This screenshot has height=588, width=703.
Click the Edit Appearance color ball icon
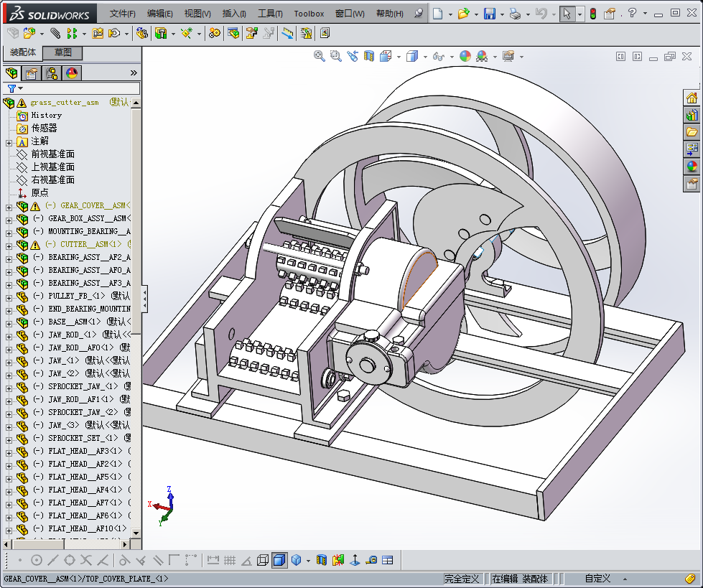pyautogui.click(x=465, y=56)
